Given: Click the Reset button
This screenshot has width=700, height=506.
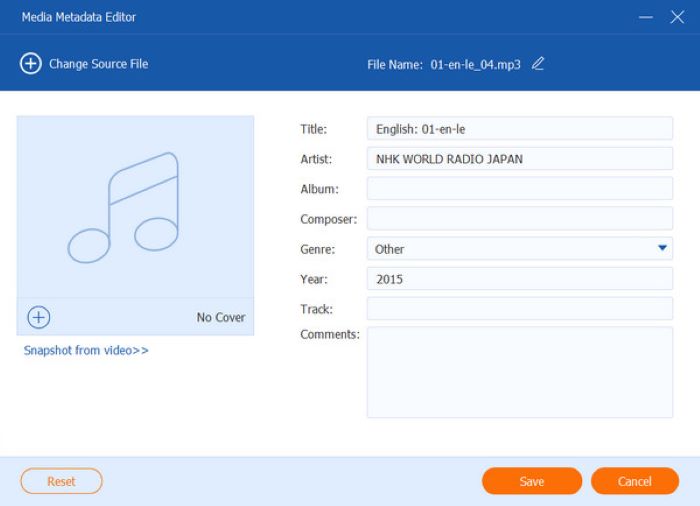Looking at the screenshot, I should pos(62,481).
